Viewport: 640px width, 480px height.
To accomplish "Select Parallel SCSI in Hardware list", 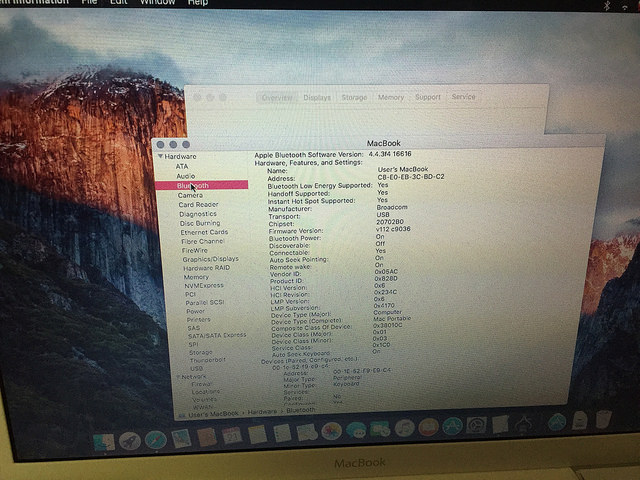I will [x=205, y=302].
